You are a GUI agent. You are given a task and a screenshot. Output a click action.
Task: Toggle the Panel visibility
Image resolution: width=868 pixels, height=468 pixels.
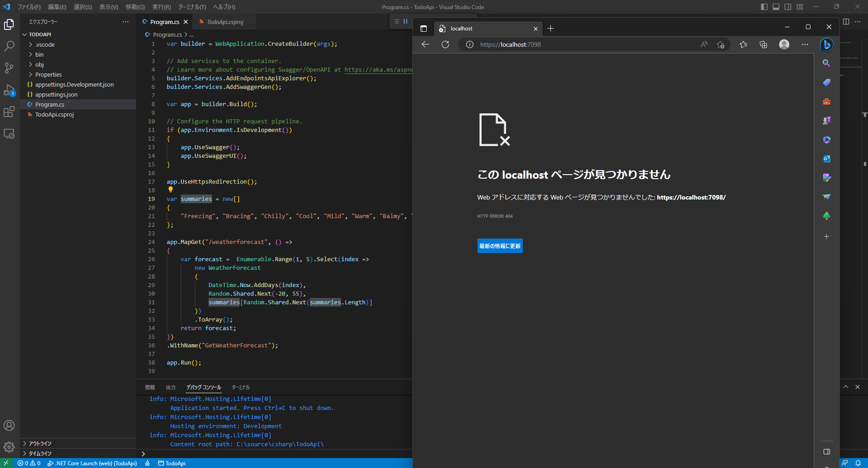776,7
